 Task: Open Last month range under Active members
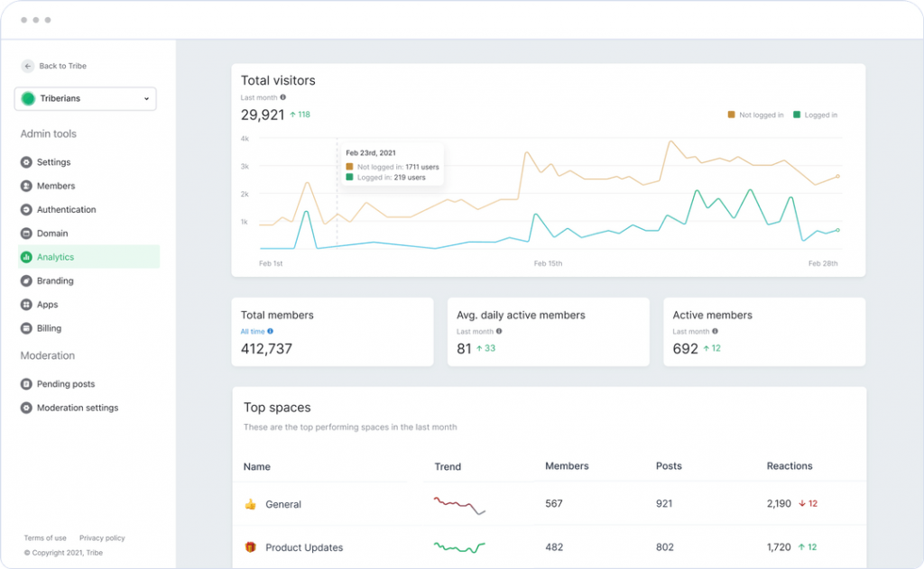click(693, 332)
